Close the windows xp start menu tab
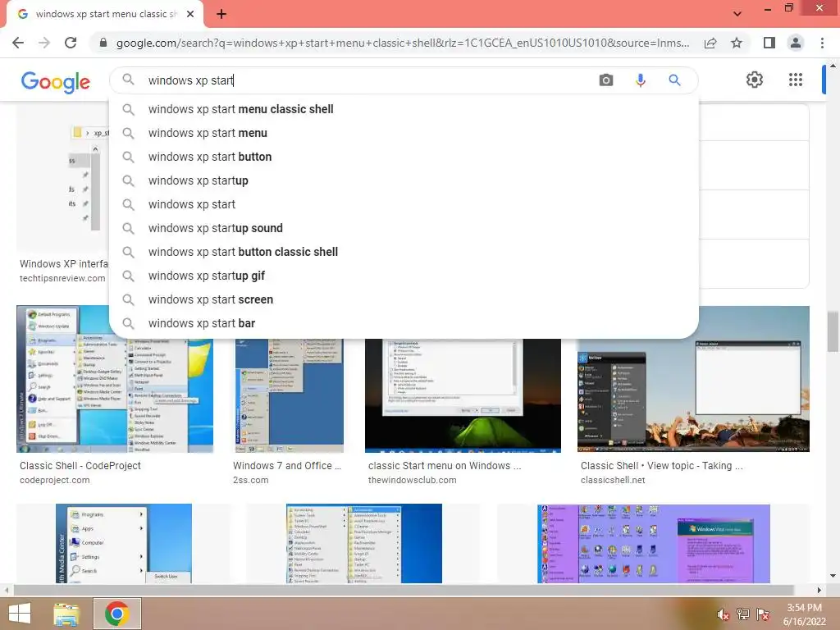The height and width of the screenshot is (630, 840). click(190, 14)
